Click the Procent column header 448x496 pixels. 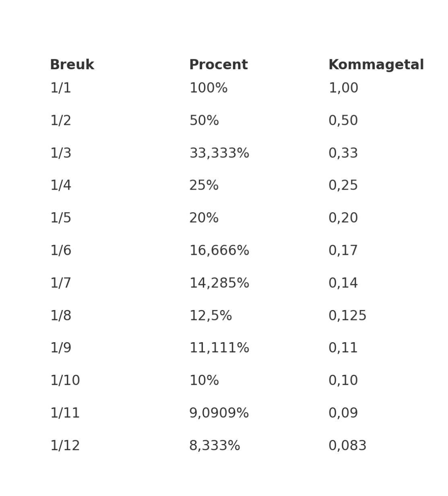(219, 65)
